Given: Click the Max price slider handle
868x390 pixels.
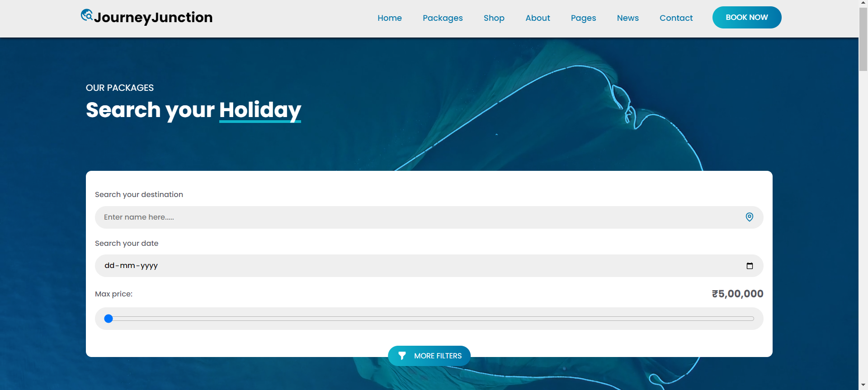Looking at the screenshot, I should point(108,319).
